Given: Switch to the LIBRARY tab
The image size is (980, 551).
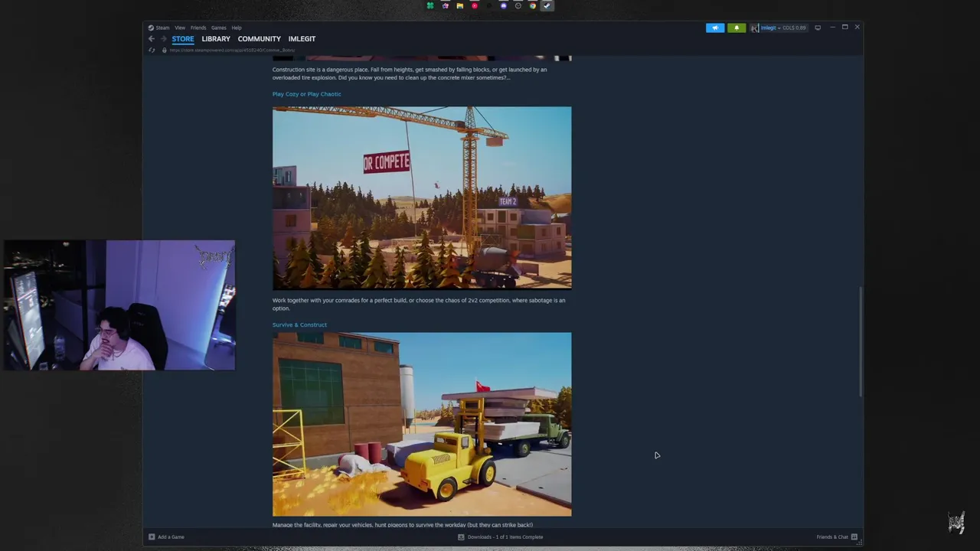Looking at the screenshot, I should pyautogui.click(x=216, y=39).
